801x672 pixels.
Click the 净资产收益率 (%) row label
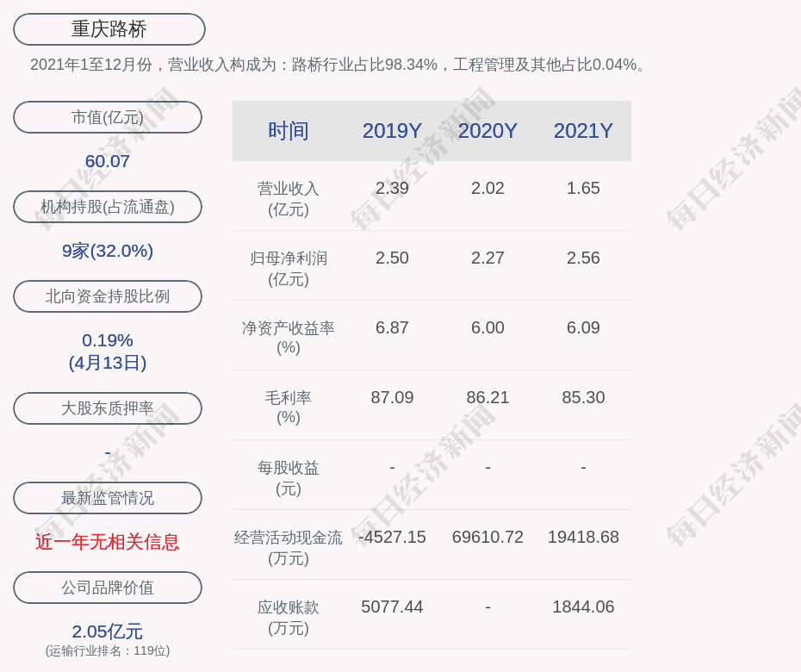point(289,338)
